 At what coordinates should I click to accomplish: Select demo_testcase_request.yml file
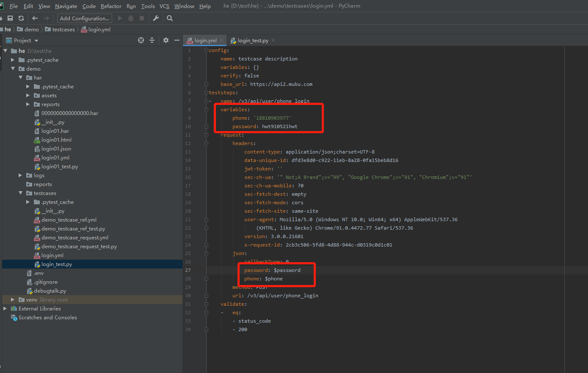tap(75, 238)
